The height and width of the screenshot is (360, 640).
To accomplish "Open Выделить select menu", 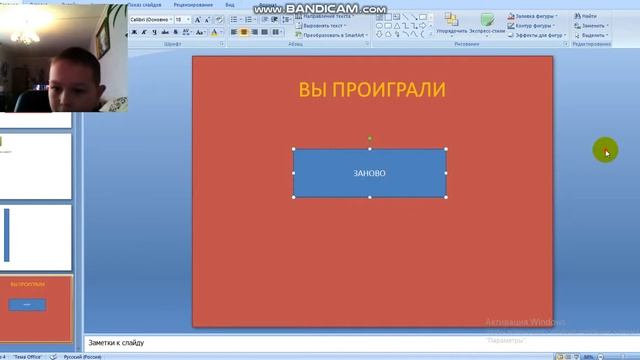I will (x=591, y=36).
